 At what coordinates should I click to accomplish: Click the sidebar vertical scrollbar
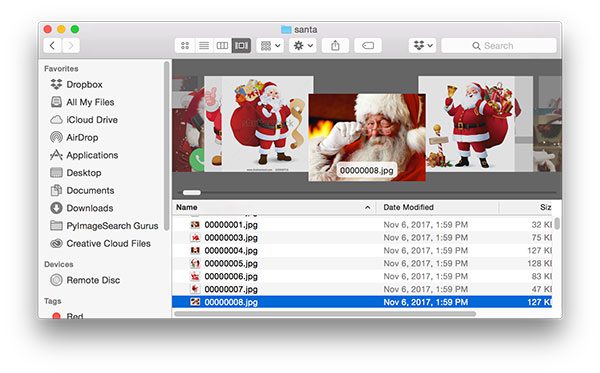click(x=166, y=146)
